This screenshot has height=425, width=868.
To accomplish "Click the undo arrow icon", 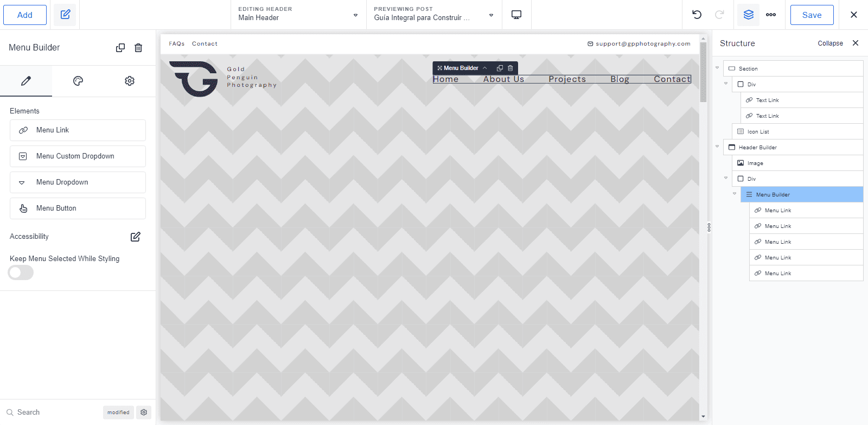I will pos(697,15).
